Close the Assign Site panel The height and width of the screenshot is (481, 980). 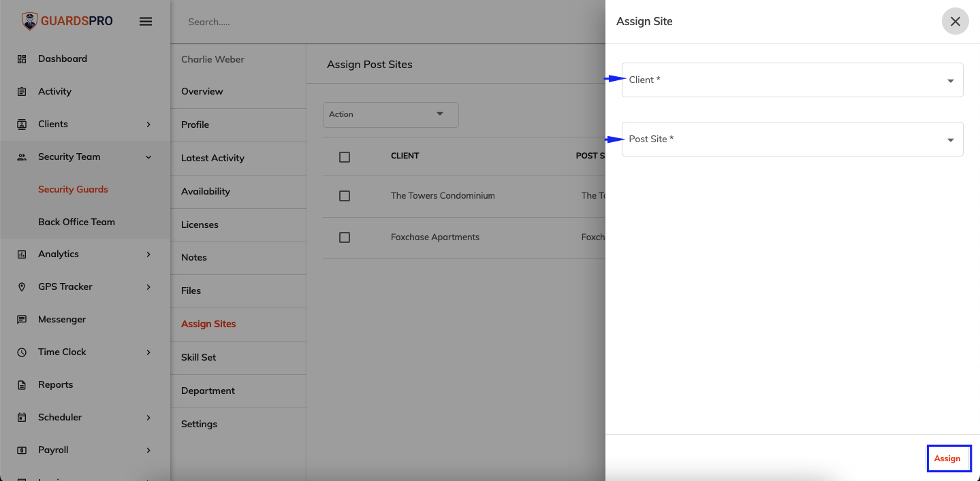[955, 22]
